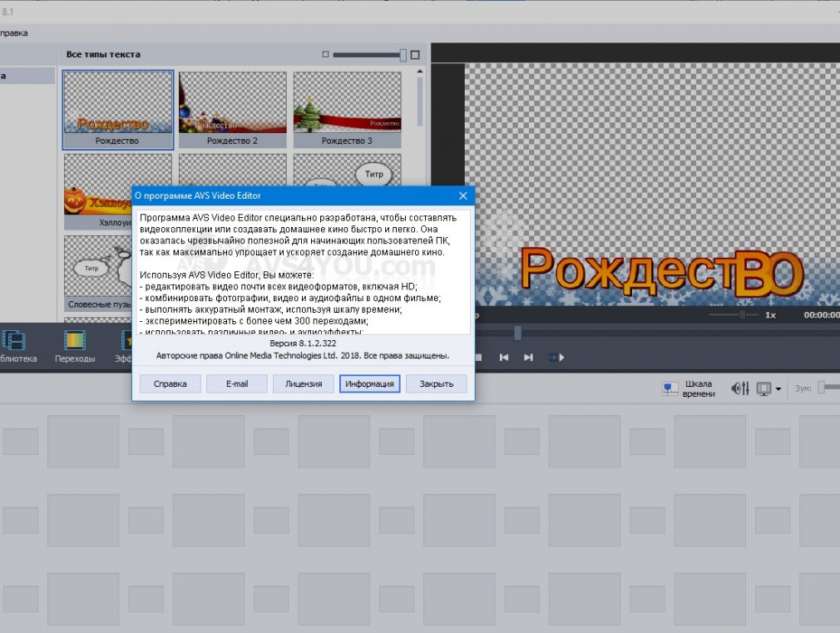Click Закрыть to dismiss About dialog
840x633 pixels.
436,383
